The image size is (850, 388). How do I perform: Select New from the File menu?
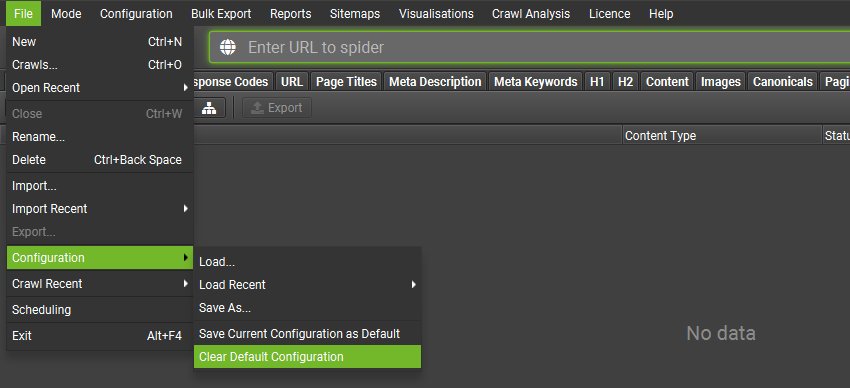pyautogui.click(x=100, y=42)
